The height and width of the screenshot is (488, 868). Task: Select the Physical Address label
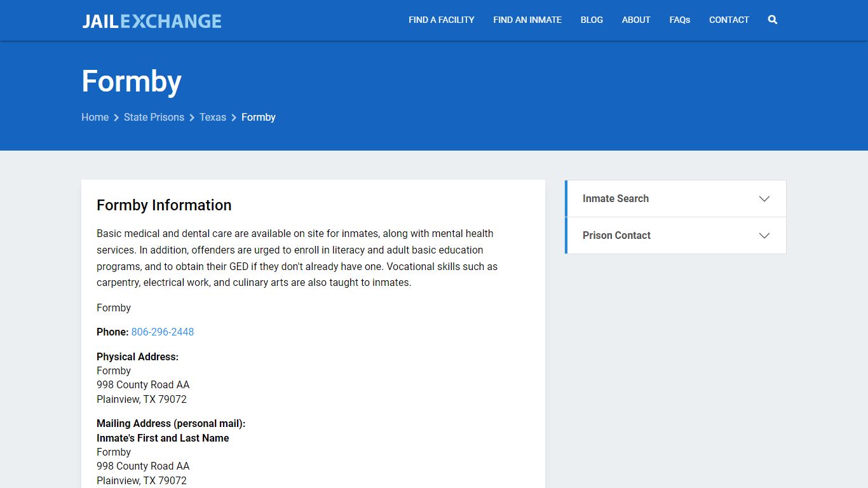[x=137, y=356]
